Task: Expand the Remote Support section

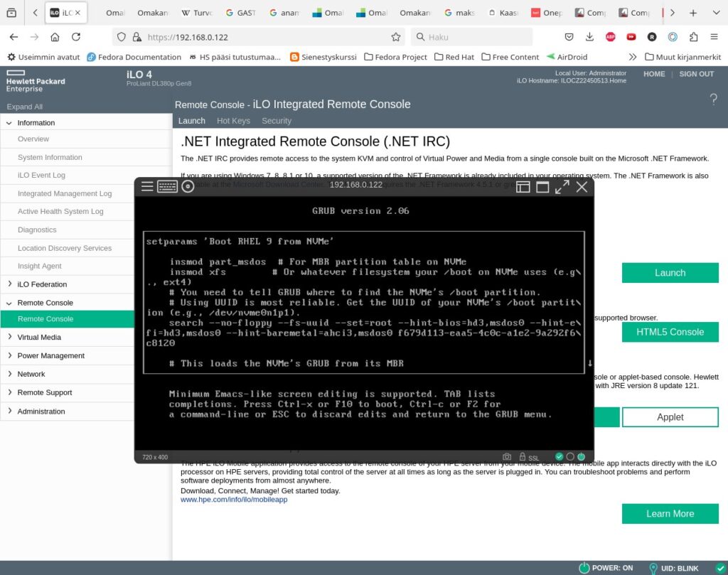Action: point(9,392)
